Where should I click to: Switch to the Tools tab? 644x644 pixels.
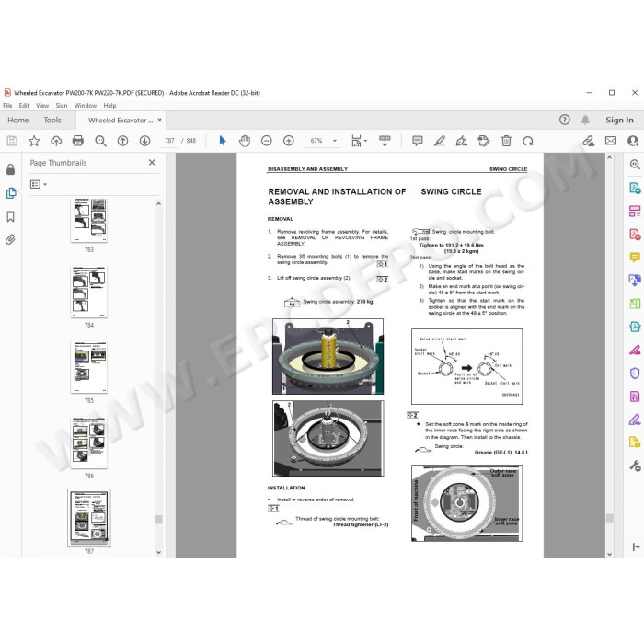coord(52,120)
